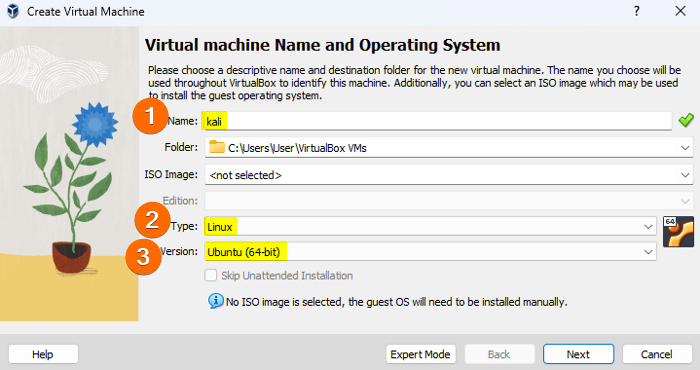
Task: Click the yellow folder icon in Folder field
Action: pos(217,147)
